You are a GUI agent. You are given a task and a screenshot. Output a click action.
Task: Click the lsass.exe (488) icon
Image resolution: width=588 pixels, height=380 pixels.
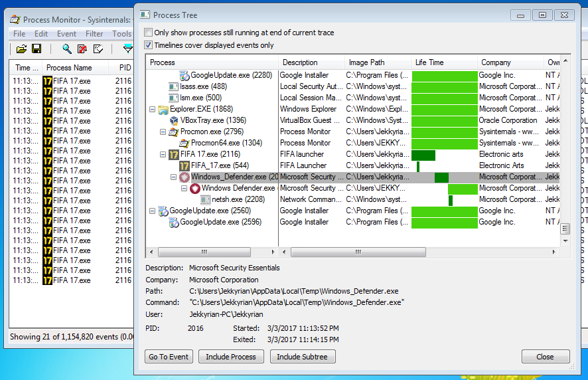pos(173,87)
